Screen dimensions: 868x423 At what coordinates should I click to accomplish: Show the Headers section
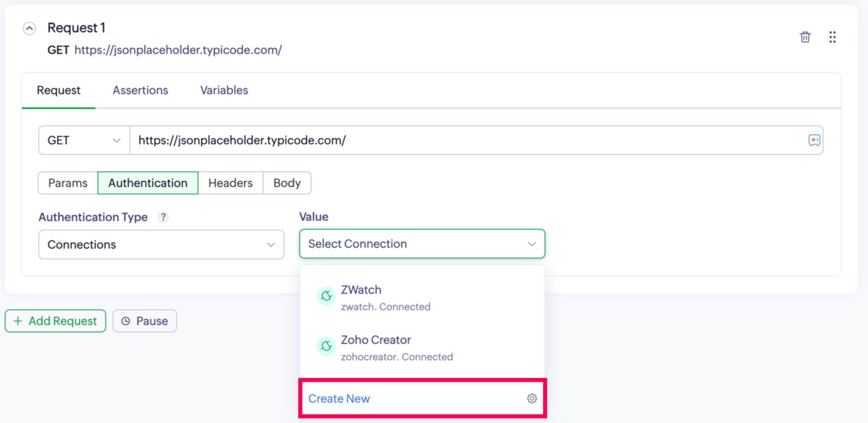[x=231, y=183]
